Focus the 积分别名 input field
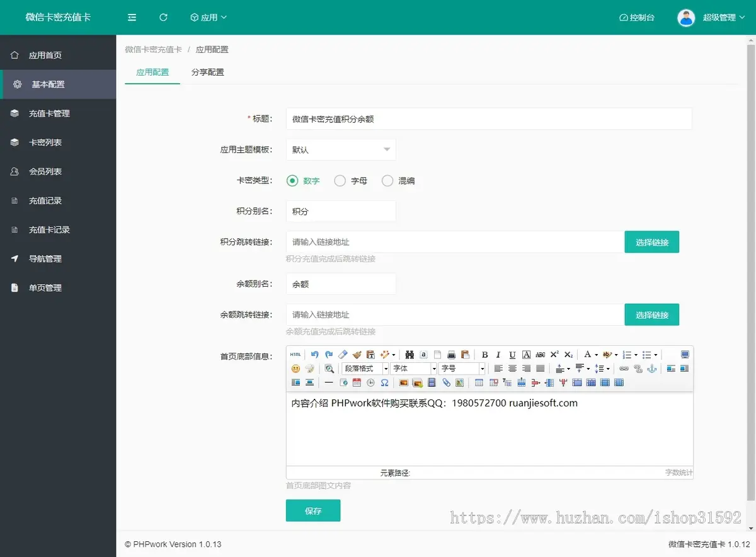This screenshot has height=557, width=756. coord(341,212)
